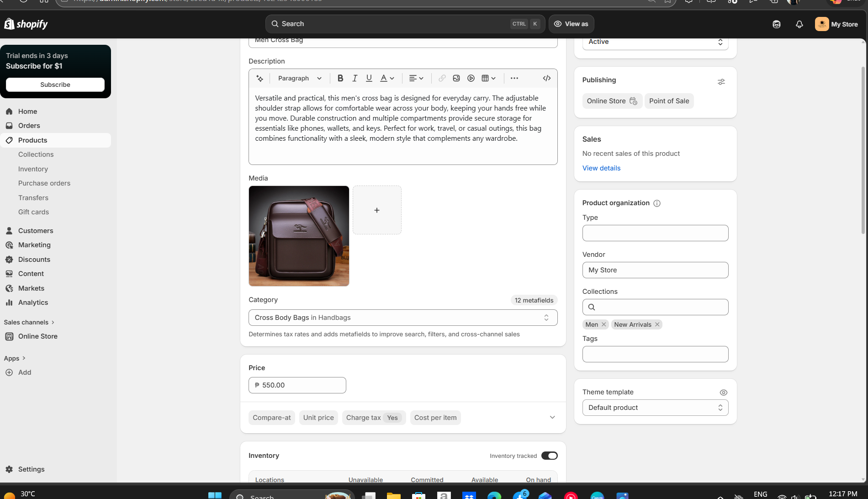
Task: Open Online Store sales channel
Action: pyautogui.click(x=56, y=336)
